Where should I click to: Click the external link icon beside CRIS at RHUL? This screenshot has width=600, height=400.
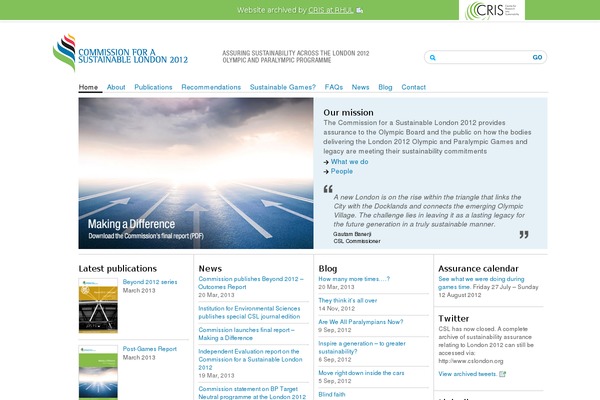point(359,10)
